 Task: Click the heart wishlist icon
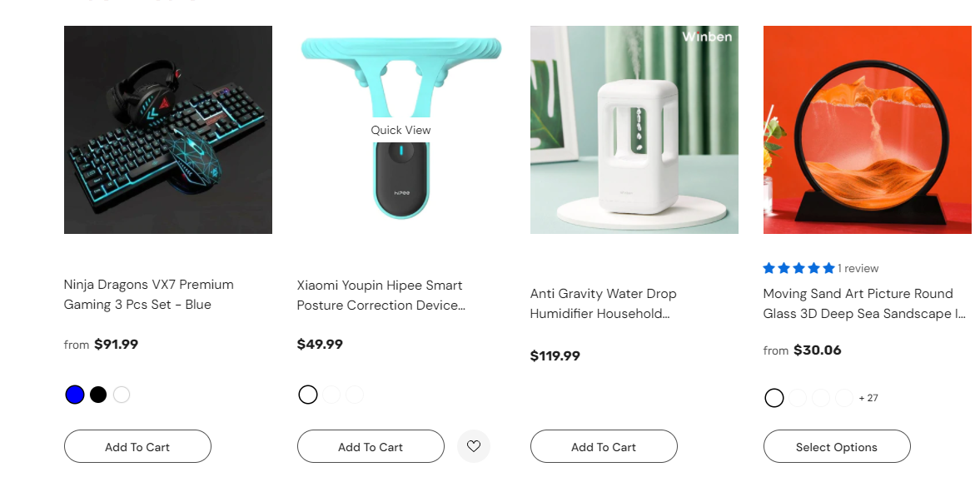tap(474, 446)
